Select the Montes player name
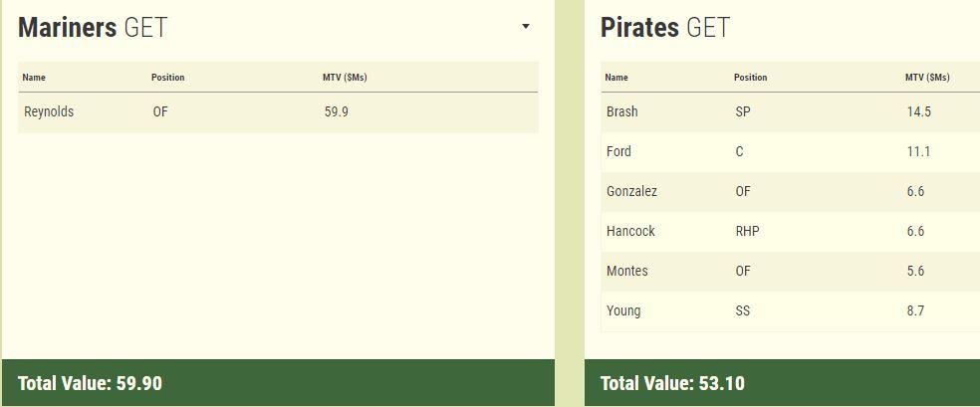This screenshot has width=980, height=407. (x=625, y=272)
